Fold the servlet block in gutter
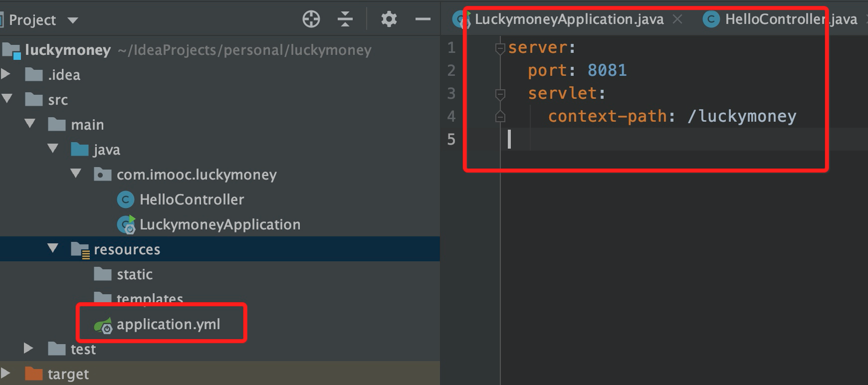This screenshot has height=385, width=868. 500,94
